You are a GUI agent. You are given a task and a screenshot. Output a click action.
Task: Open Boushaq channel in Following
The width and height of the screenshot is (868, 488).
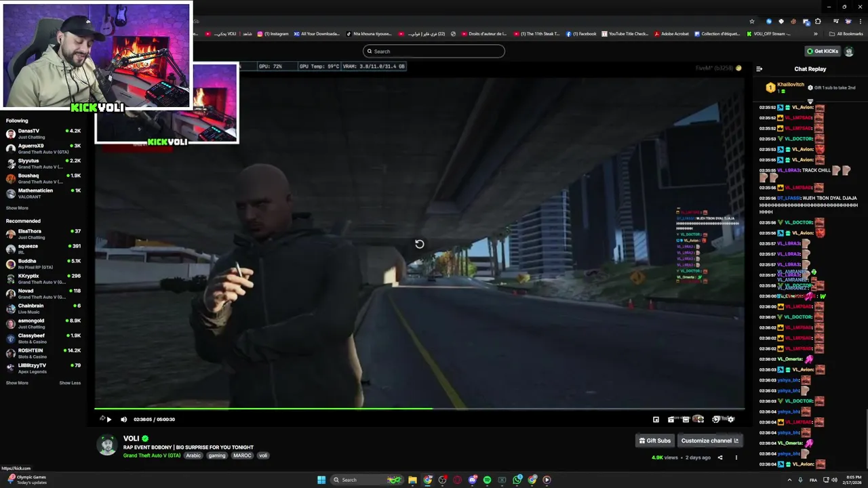pyautogui.click(x=43, y=178)
